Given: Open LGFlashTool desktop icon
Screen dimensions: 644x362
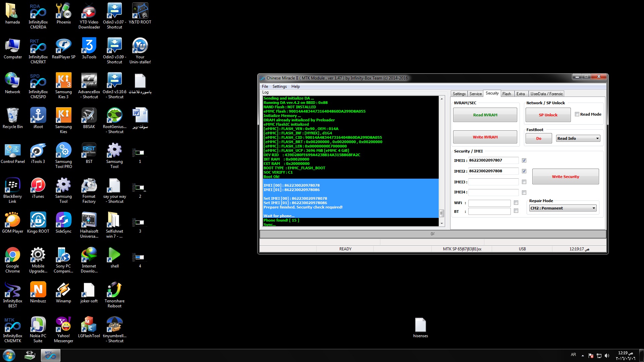Looking at the screenshot, I should click(x=89, y=327).
